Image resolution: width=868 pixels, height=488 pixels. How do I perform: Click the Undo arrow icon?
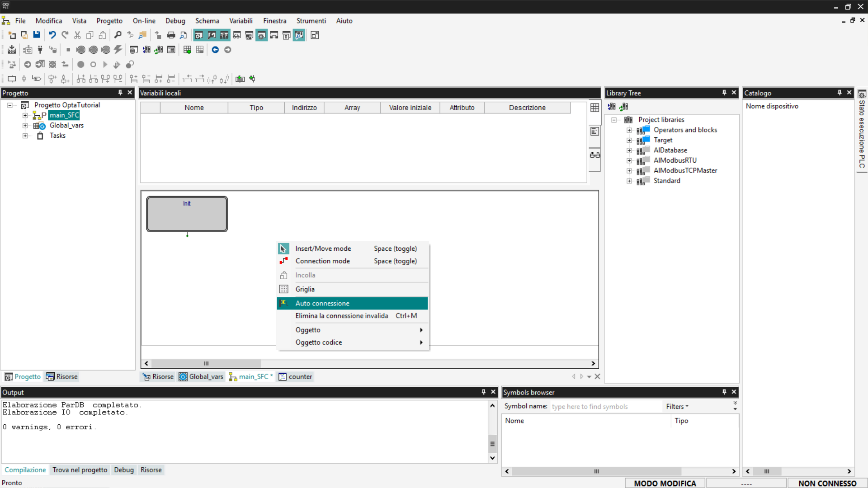[52, 35]
